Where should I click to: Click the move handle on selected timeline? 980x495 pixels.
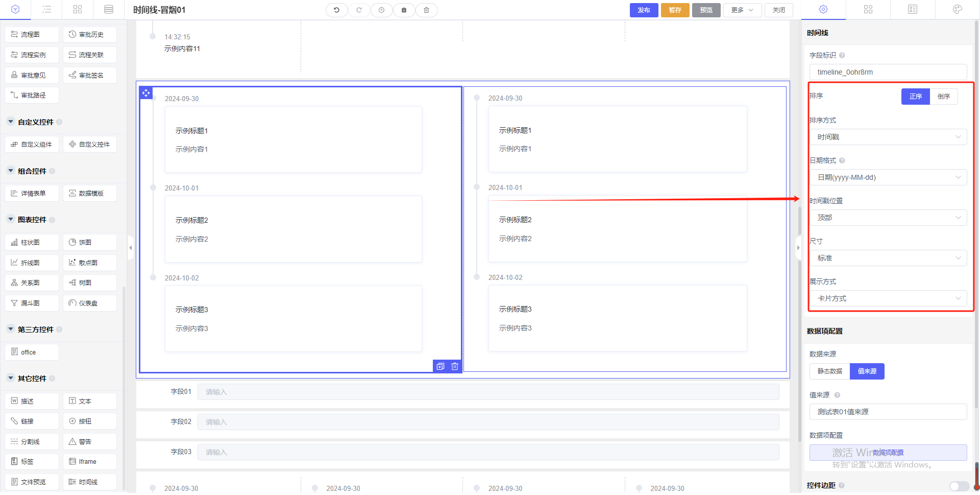[x=146, y=93]
